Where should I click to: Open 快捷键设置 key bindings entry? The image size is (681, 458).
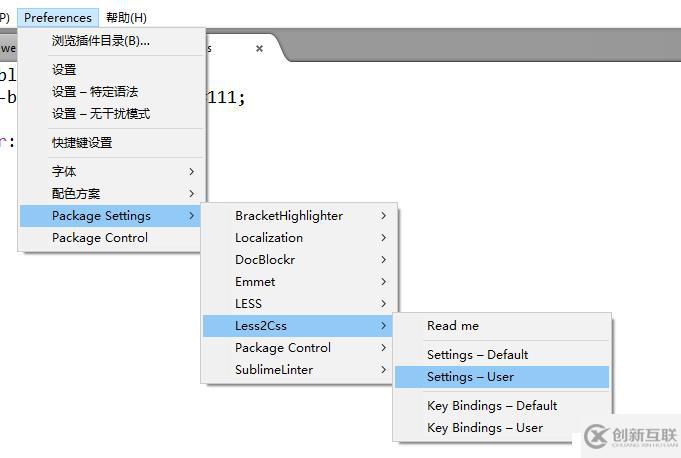82,143
